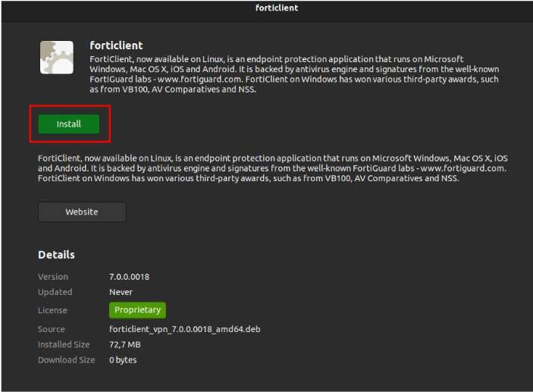
Task: Click the long description below Install button
Action: pyautogui.click(x=273, y=168)
